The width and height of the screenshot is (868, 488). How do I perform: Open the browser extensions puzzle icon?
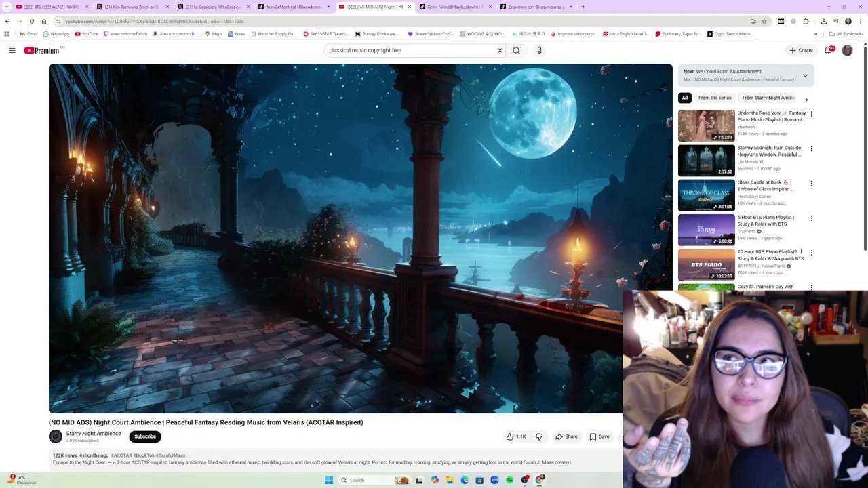point(806,21)
